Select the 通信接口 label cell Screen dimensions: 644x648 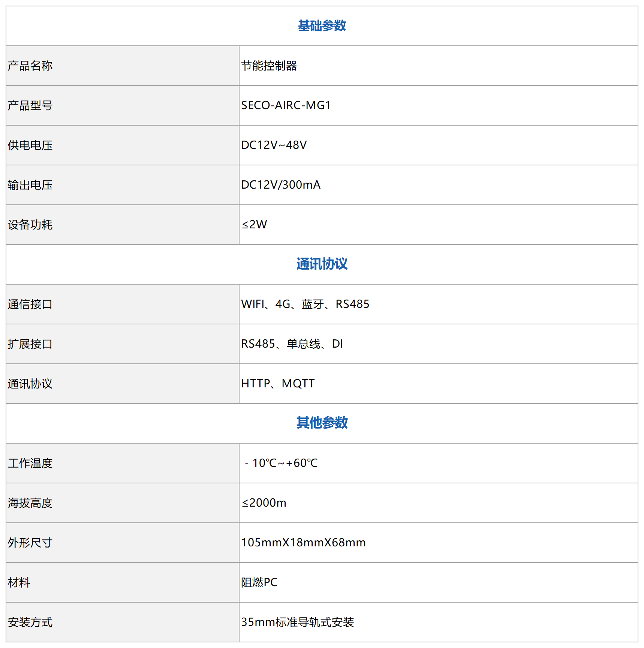click(30, 304)
